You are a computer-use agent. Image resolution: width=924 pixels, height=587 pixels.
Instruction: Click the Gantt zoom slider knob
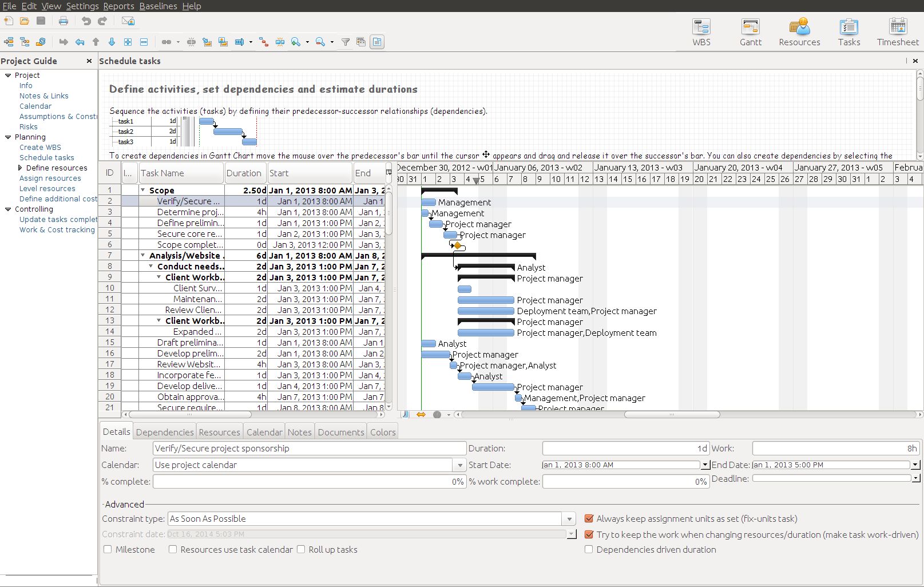tap(437, 415)
